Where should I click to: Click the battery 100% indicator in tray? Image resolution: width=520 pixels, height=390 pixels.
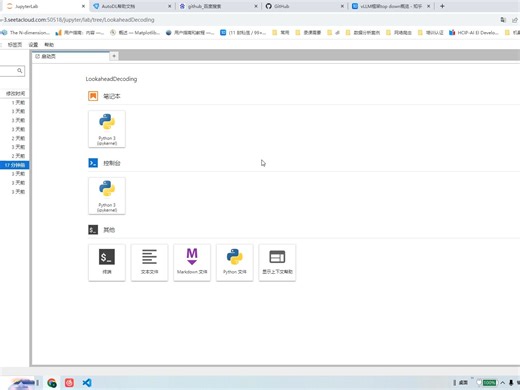click(489, 383)
